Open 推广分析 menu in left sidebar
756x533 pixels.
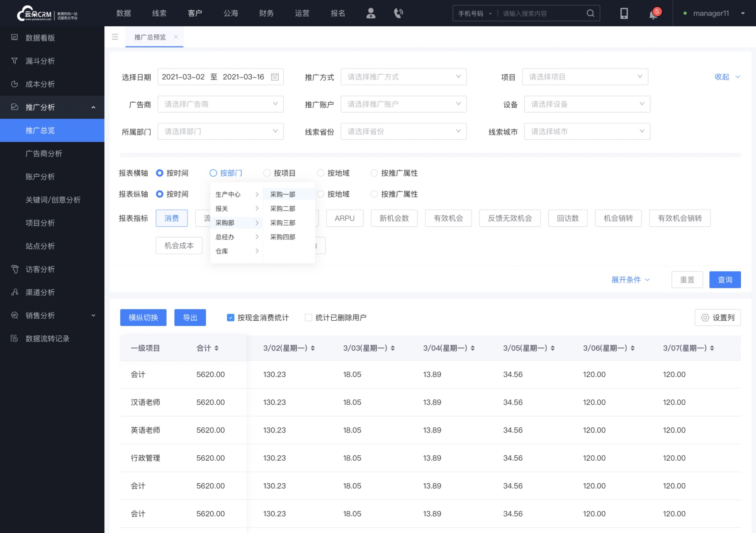(x=52, y=107)
